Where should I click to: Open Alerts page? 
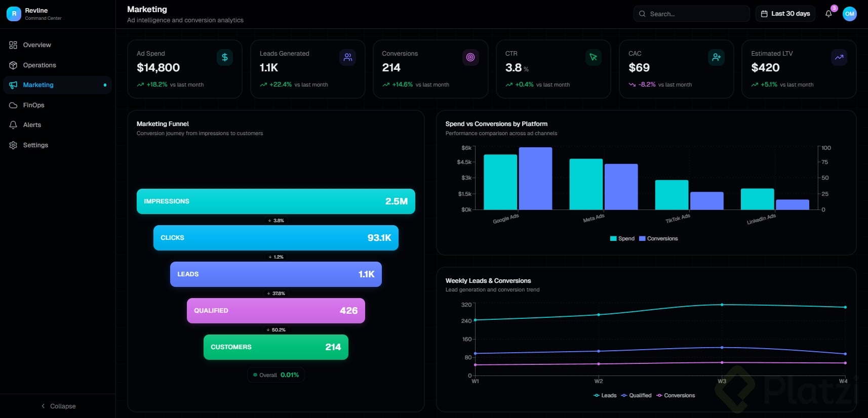click(x=58, y=125)
